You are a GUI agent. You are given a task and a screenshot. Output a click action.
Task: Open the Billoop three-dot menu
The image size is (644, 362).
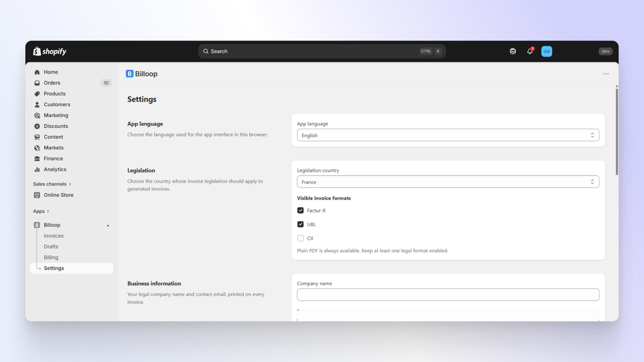606,74
